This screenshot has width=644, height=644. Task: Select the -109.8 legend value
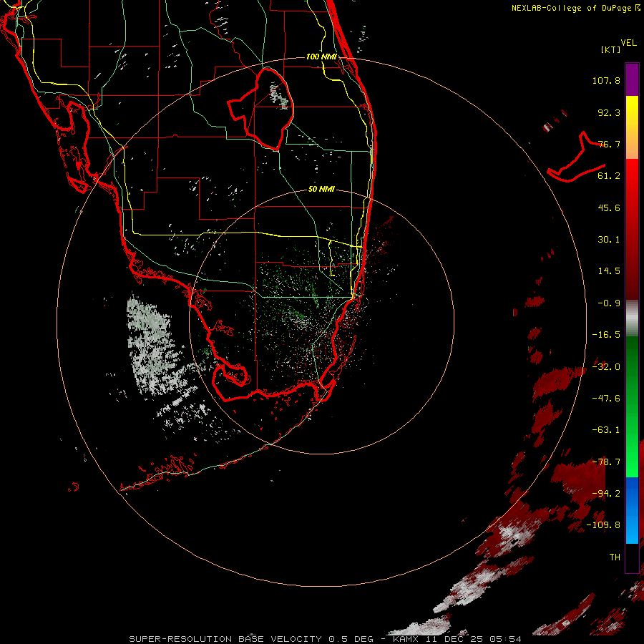pos(603,525)
